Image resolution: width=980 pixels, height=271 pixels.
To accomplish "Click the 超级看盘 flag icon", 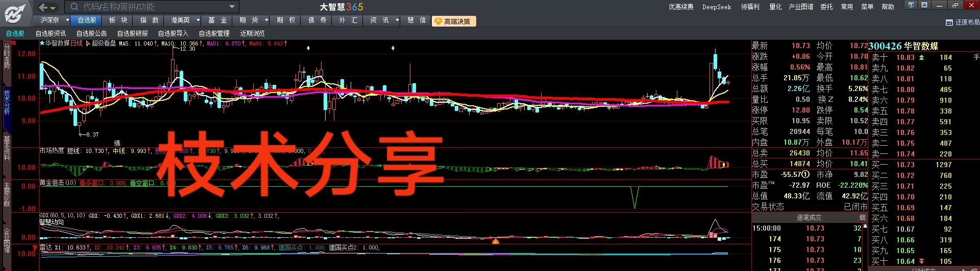I will (x=88, y=43).
